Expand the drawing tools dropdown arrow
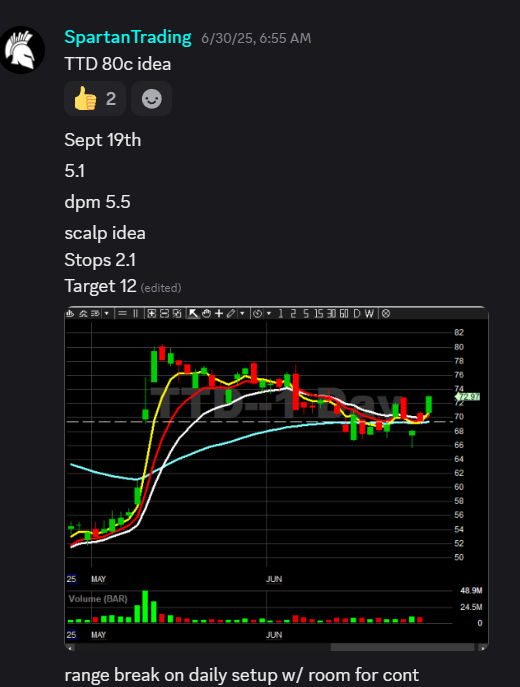 (x=242, y=314)
